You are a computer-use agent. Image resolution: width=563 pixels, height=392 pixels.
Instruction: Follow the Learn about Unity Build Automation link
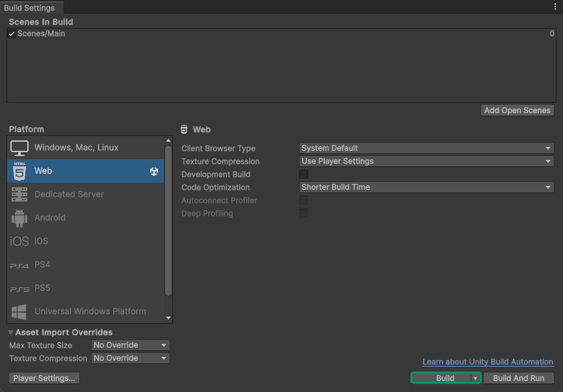click(488, 361)
